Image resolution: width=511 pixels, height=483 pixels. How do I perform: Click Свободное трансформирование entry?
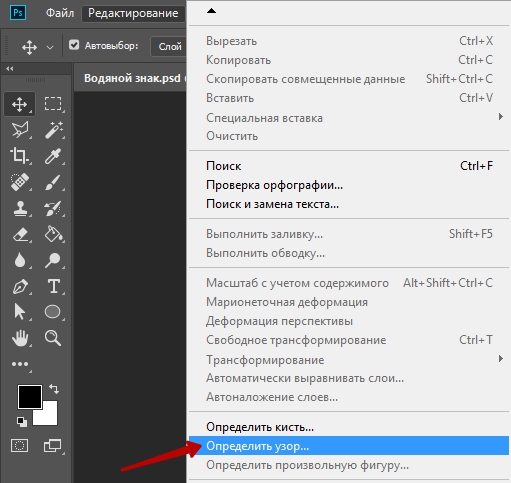349,340
